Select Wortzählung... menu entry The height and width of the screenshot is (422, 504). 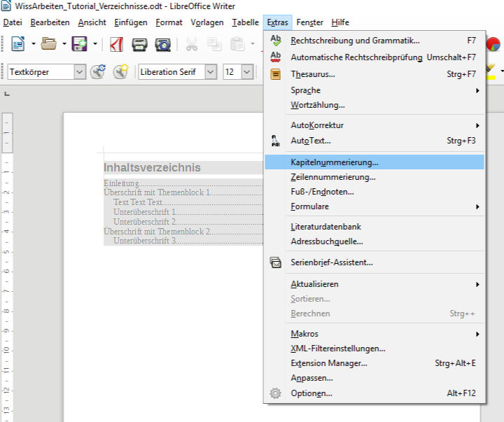374,105
